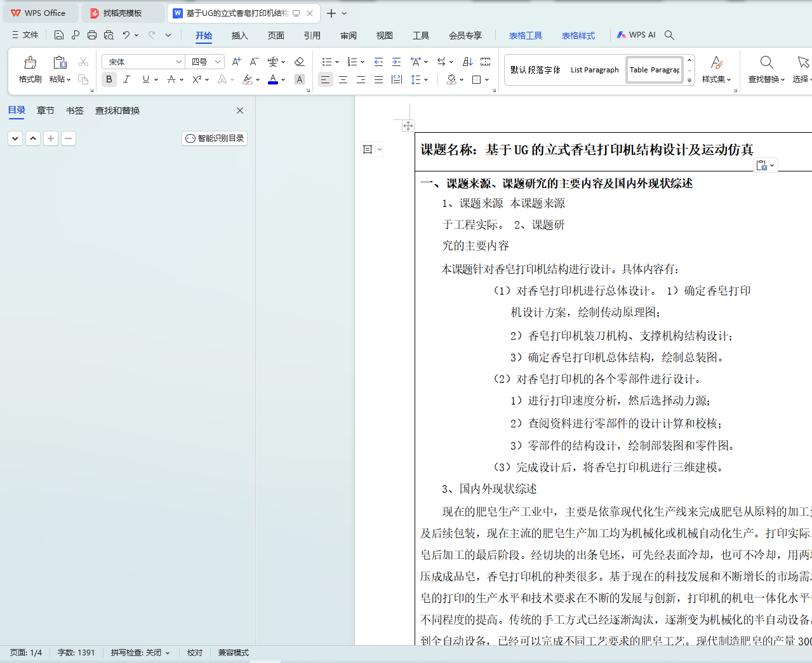Click the search magnifier next to WPS AI
The width and height of the screenshot is (812, 663).
pos(669,35)
